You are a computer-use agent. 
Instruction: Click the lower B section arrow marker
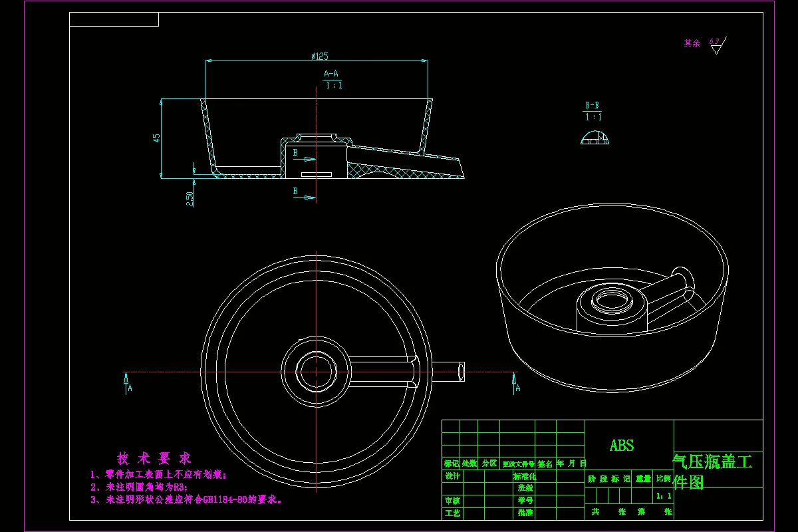tap(304, 194)
